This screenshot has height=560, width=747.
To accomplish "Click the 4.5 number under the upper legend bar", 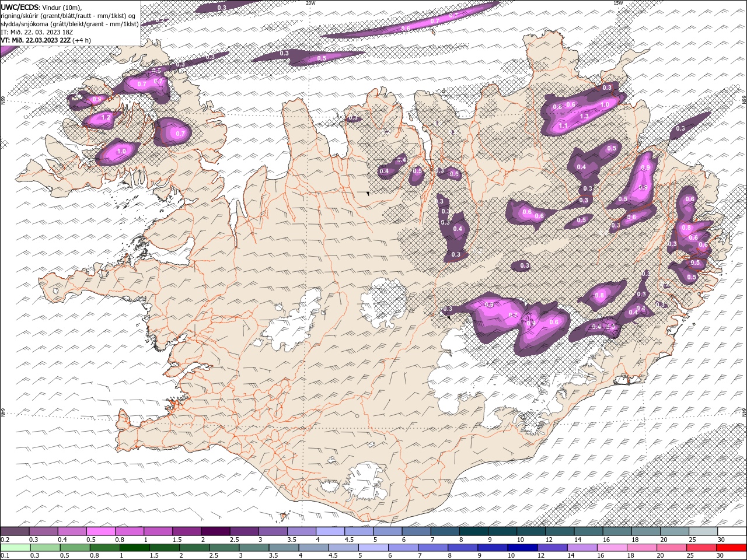I will tap(349, 540).
